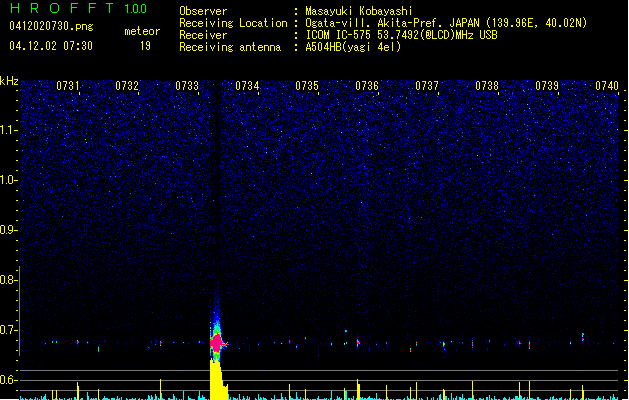
Task: Click the observer name Masayuki Kobayashi
Action: pyautogui.click(x=359, y=11)
